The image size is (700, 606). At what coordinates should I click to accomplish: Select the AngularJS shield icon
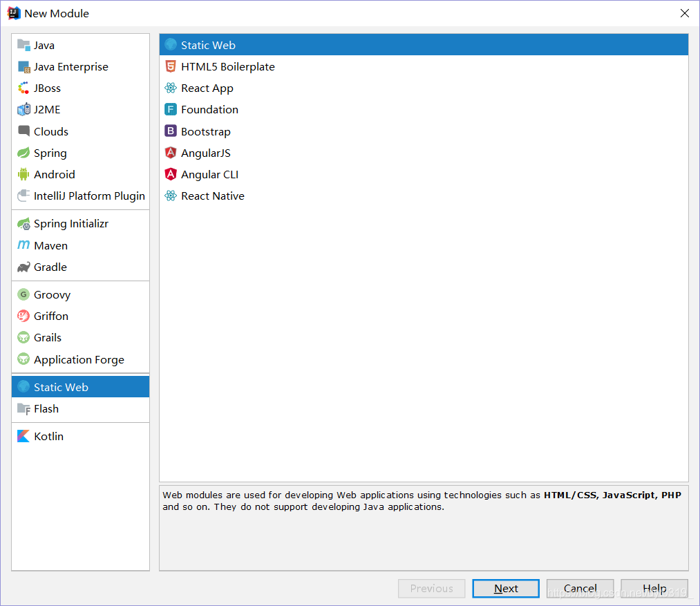(171, 153)
